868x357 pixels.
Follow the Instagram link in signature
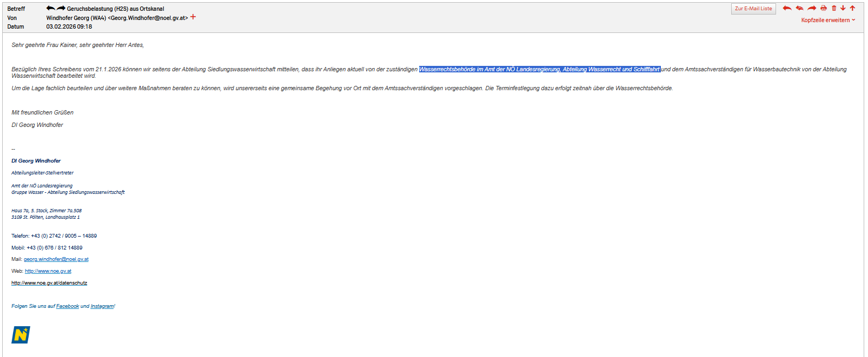click(x=102, y=306)
